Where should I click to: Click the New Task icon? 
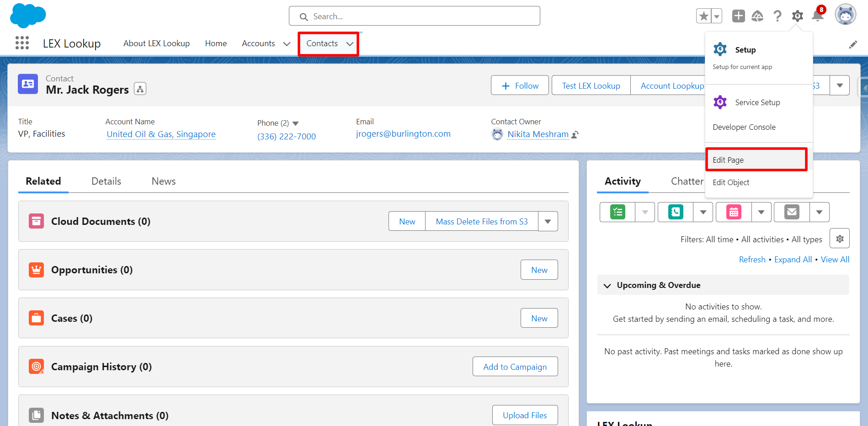pyautogui.click(x=618, y=212)
